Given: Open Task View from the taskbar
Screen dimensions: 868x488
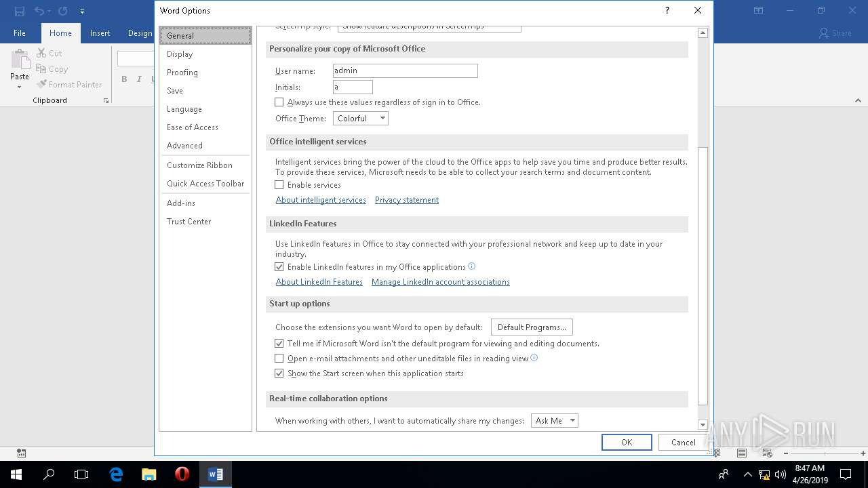Looking at the screenshot, I should click(x=81, y=474).
